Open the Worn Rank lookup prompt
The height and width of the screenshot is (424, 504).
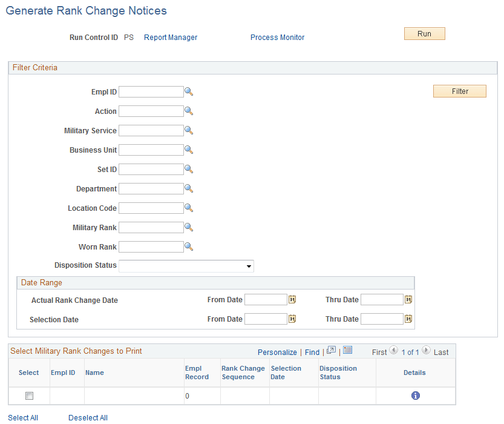(x=189, y=247)
